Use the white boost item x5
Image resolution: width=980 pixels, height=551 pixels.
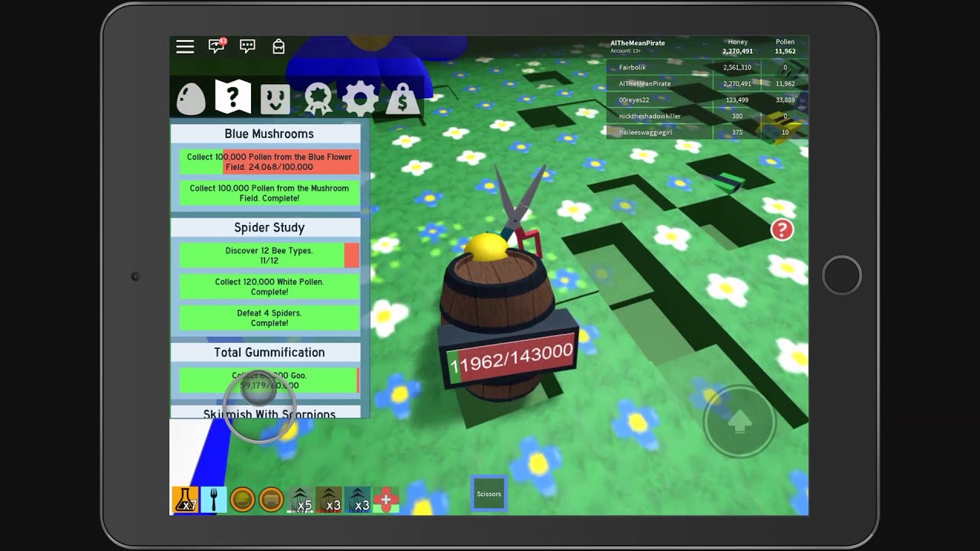[300, 500]
